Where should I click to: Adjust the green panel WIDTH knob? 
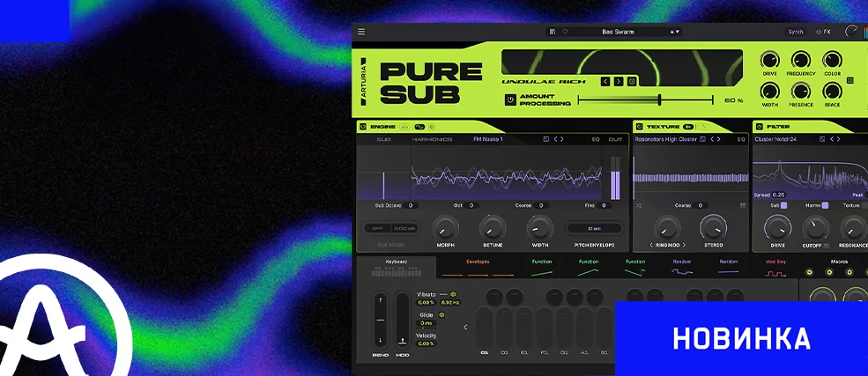769,91
